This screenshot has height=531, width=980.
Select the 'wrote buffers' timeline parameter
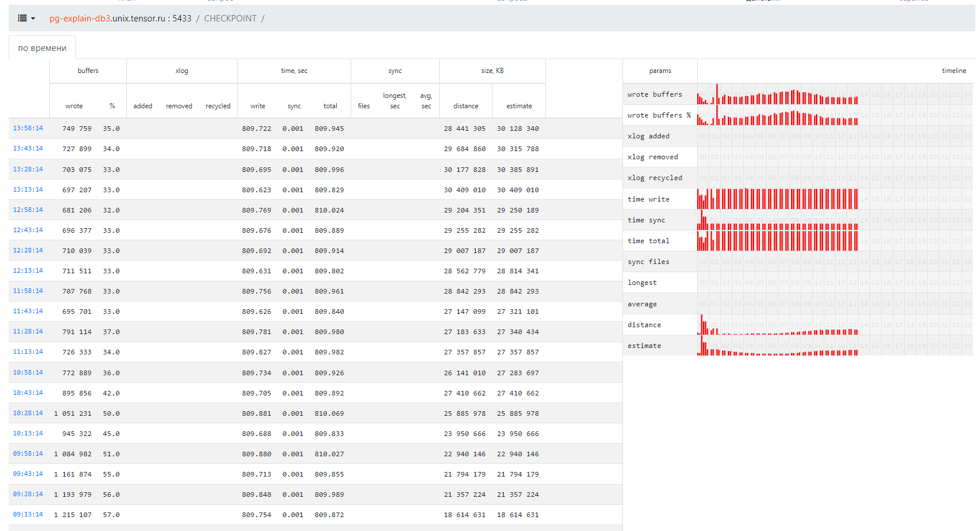point(654,94)
